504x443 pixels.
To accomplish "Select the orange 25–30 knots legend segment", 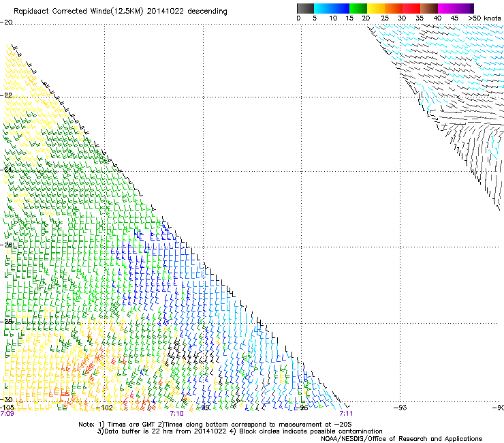I will pyautogui.click(x=394, y=8).
